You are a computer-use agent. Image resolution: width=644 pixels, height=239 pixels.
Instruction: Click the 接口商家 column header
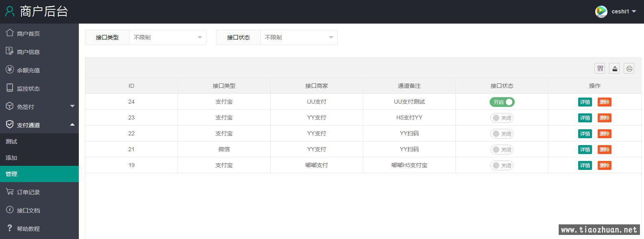tap(317, 86)
